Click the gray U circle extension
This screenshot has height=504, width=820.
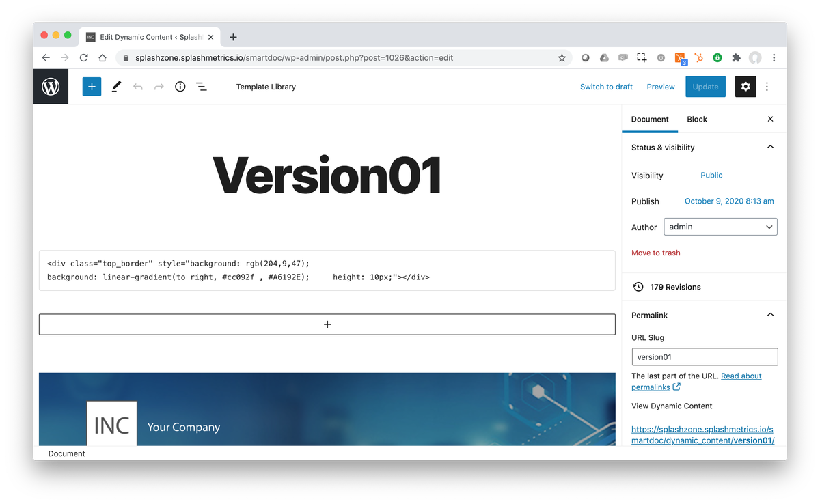[x=661, y=58]
